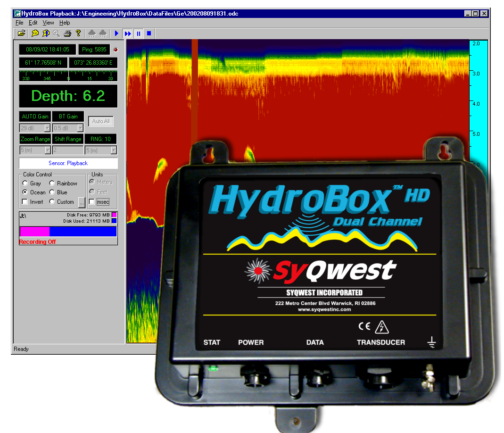This screenshot has height=433, width=504.
Task: Click the printer icon to print
Action: [67, 33]
